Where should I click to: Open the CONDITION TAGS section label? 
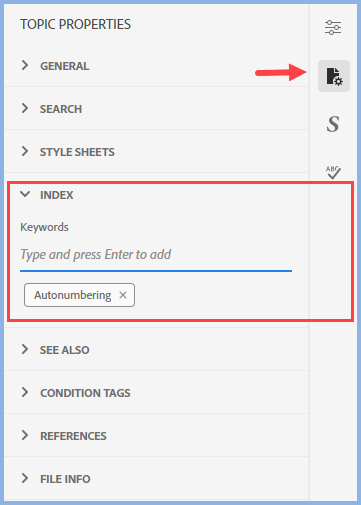point(85,393)
